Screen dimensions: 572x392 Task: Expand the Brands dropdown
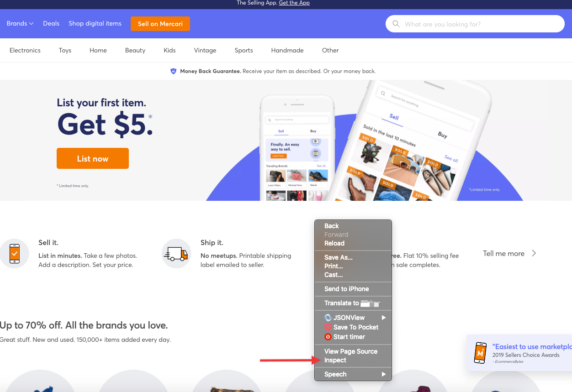tap(20, 23)
